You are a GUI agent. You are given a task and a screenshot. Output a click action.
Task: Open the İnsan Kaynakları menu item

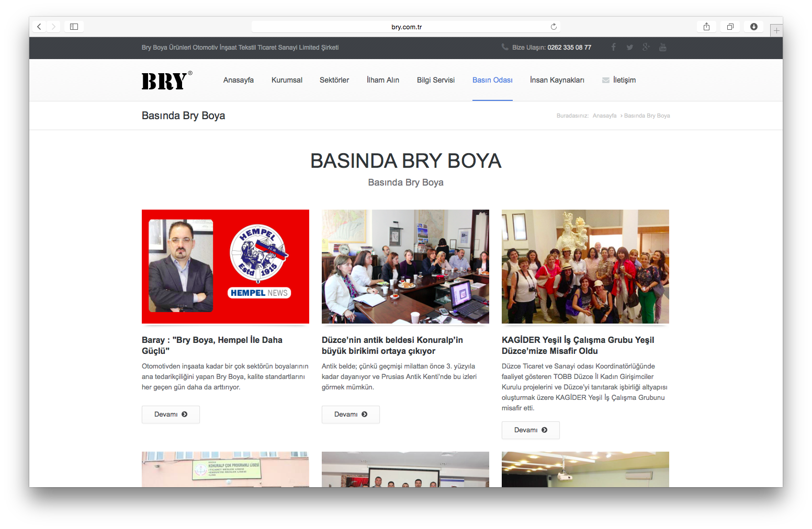tap(557, 80)
